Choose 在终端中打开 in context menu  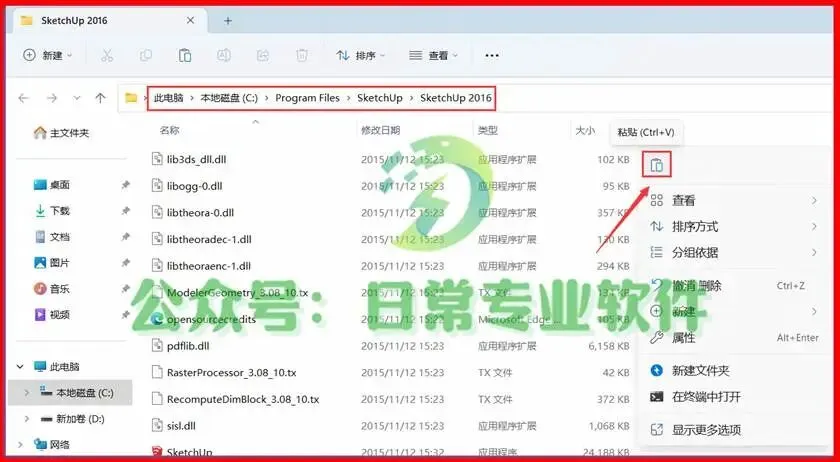(x=733, y=397)
